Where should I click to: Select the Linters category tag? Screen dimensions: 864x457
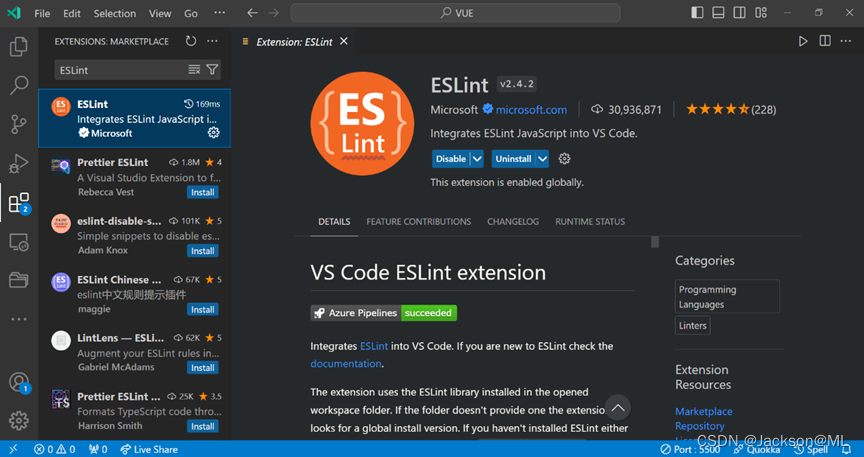(693, 325)
